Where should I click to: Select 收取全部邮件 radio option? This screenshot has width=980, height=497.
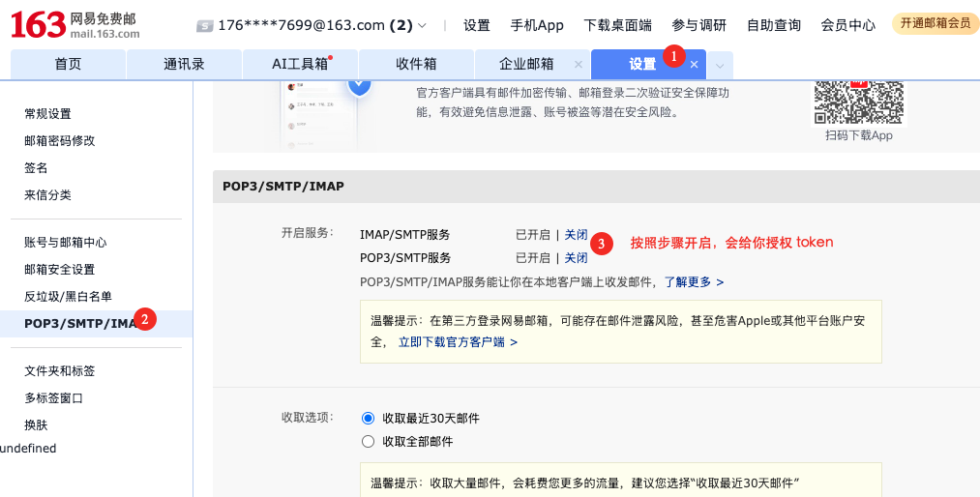tap(368, 442)
